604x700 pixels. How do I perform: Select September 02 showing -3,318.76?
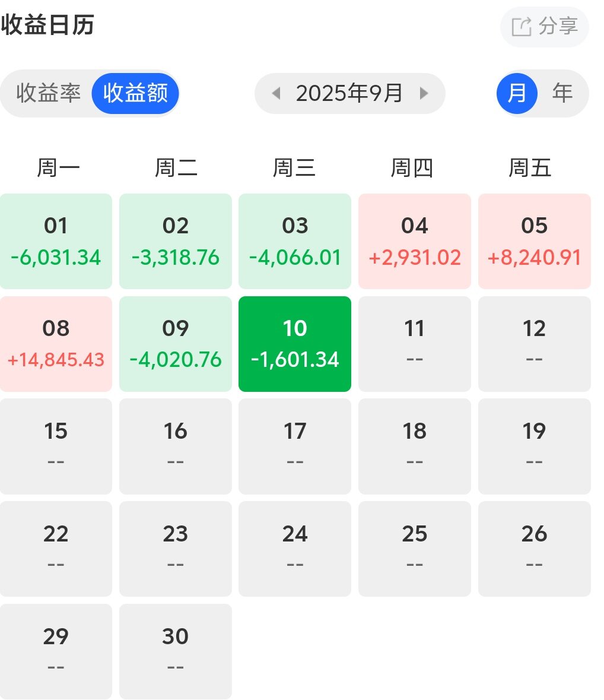click(x=176, y=241)
